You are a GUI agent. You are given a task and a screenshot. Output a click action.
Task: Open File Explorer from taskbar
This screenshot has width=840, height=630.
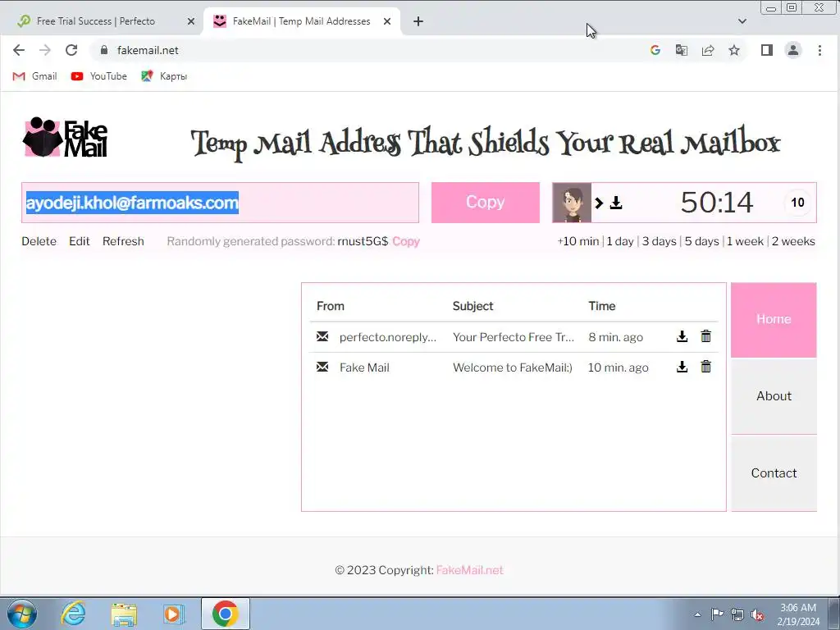(x=124, y=614)
